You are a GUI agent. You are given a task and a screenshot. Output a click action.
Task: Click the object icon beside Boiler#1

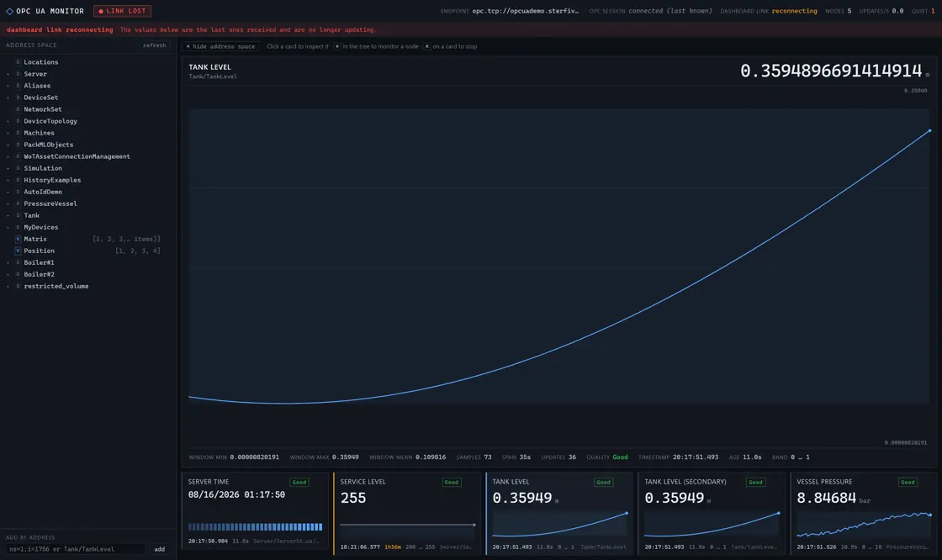pyautogui.click(x=18, y=262)
